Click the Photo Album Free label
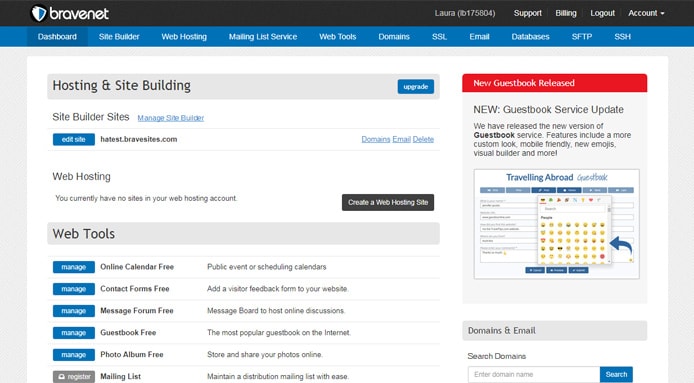The height and width of the screenshot is (383, 694). [132, 355]
